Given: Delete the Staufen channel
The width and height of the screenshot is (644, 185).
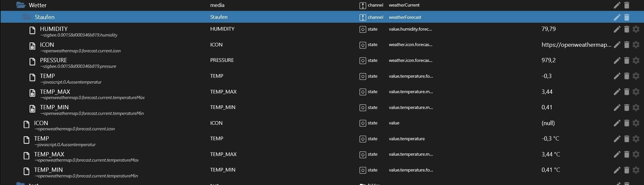Looking at the screenshot, I should point(627,17).
